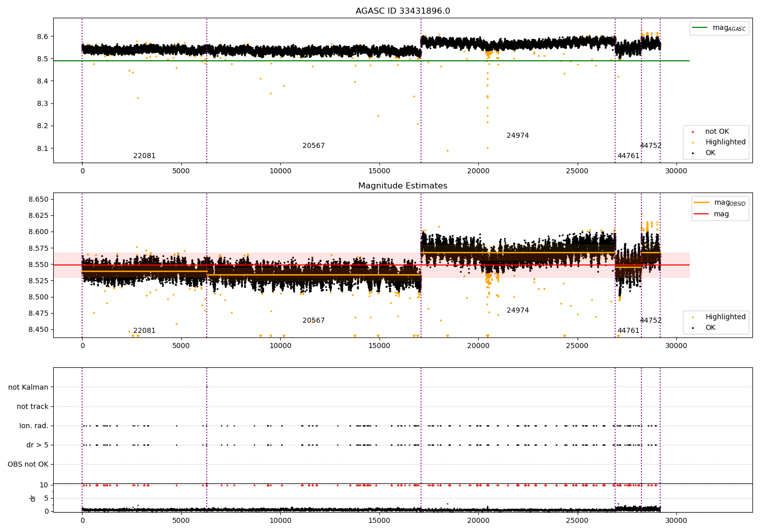Click the 'AGASC ID 33431896.0' plot title

[x=403, y=11]
